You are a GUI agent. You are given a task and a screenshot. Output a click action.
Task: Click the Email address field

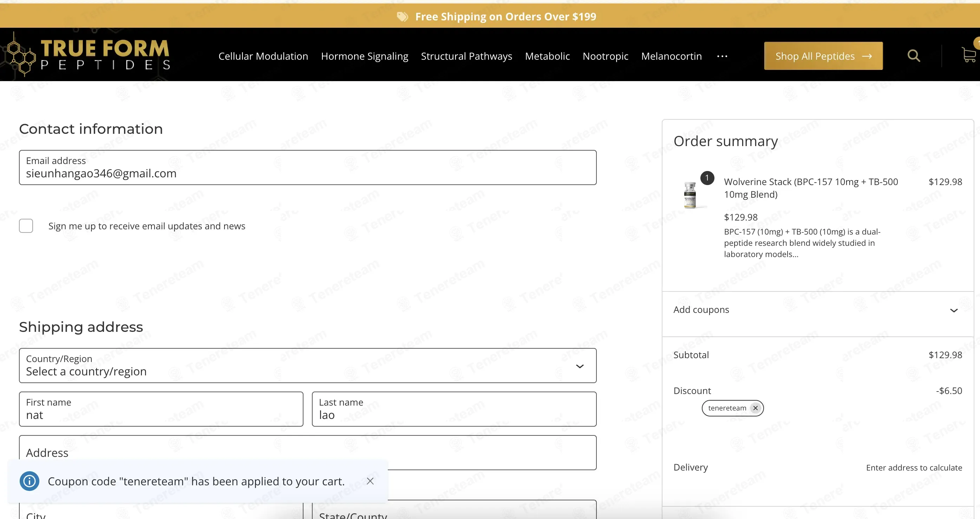308,168
